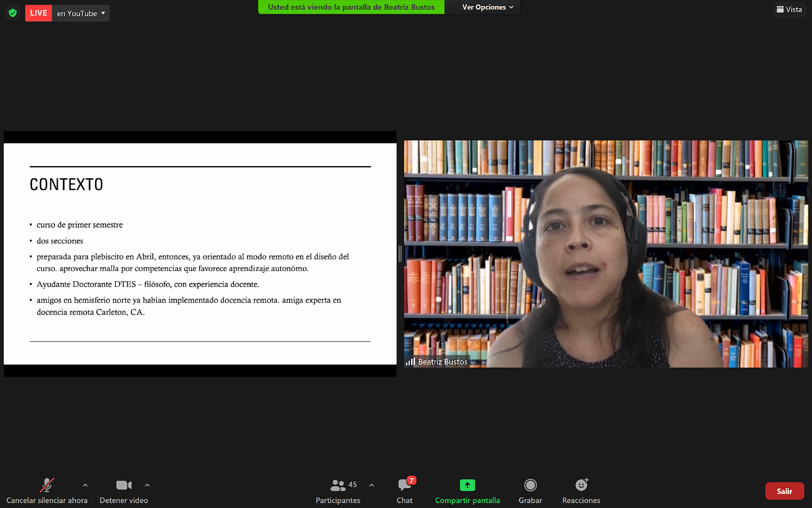This screenshot has height=508, width=812.
Task: Open Chat with 7 unread messages
Action: pos(404,486)
